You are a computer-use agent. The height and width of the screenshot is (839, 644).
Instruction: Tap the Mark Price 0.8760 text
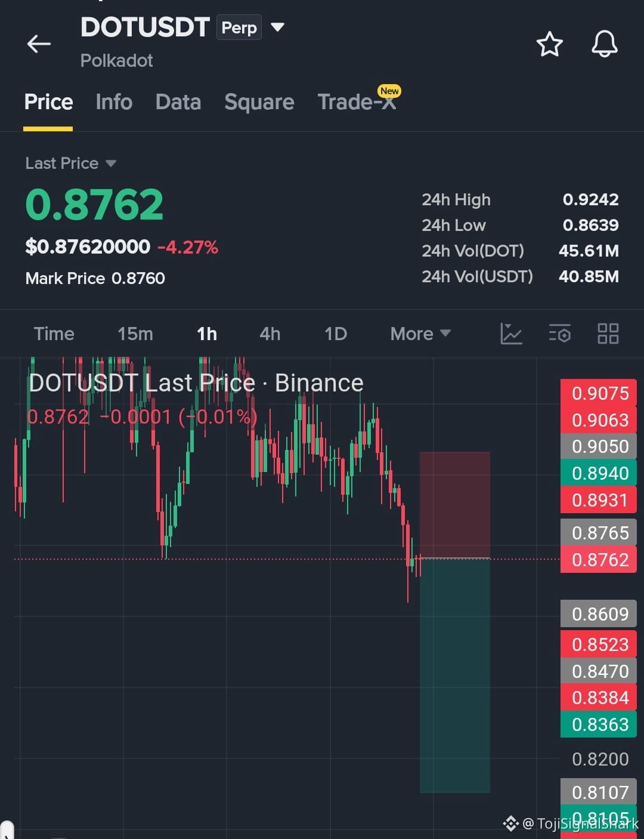pyautogui.click(x=95, y=278)
